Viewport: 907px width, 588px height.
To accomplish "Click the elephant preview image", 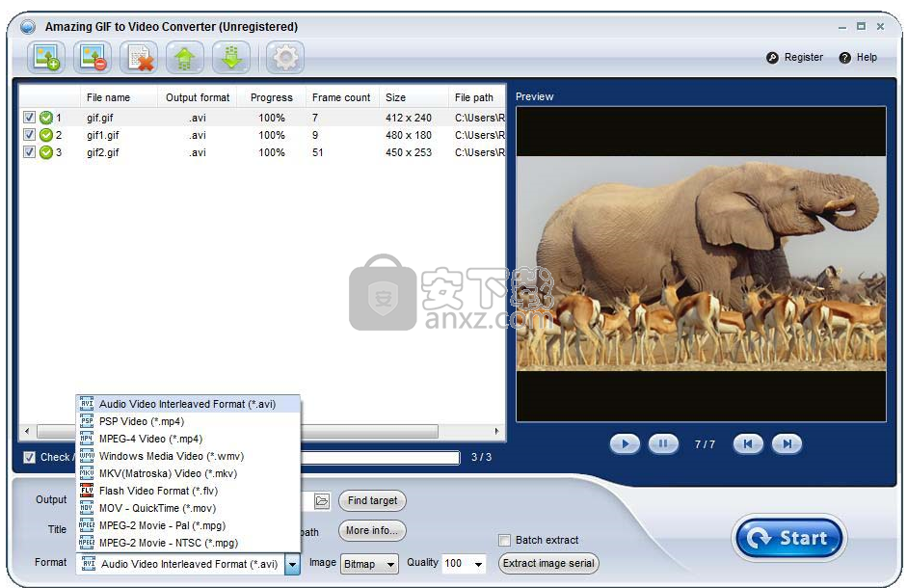I will coord(701,263).
